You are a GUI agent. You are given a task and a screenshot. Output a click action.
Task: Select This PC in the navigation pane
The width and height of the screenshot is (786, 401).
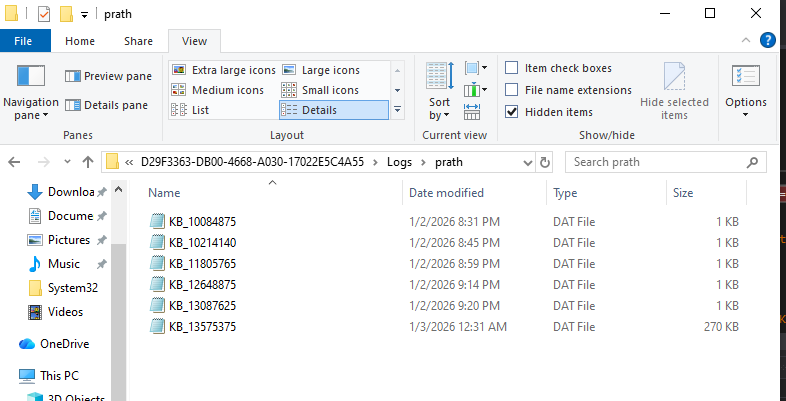point(49,375)
